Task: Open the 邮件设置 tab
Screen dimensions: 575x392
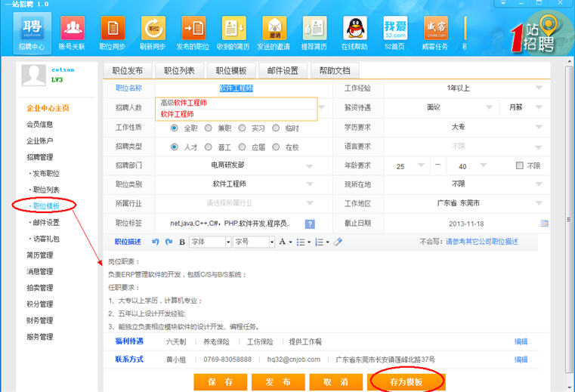Action: [x=282, y=71]
